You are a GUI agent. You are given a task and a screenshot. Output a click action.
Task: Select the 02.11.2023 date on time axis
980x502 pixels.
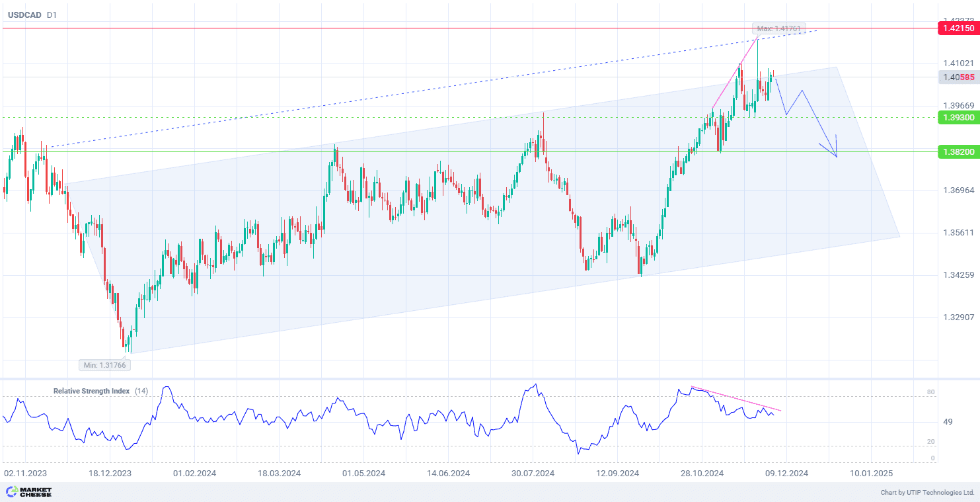(25, 473)
